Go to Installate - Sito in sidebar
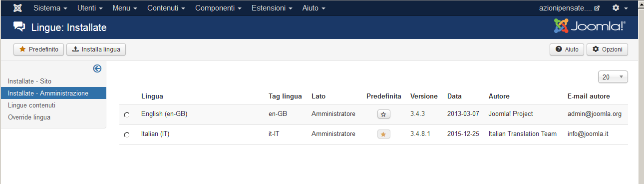 point(29,81)
